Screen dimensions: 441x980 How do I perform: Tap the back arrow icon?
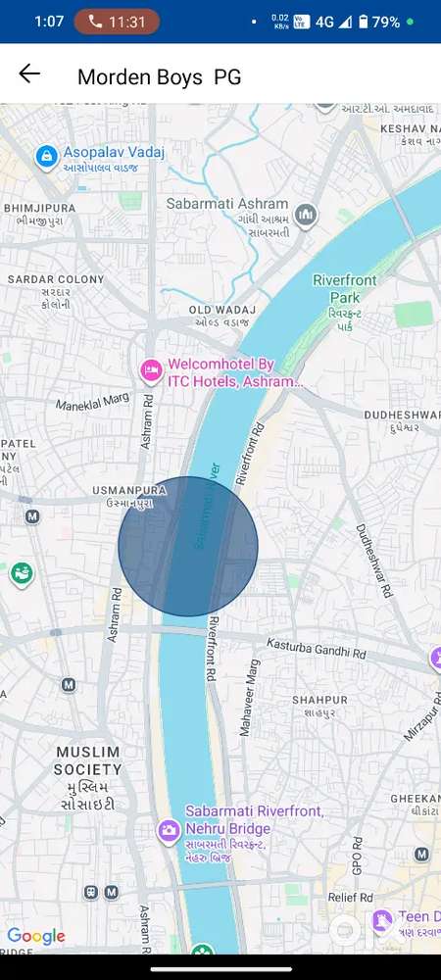[29, 74]
